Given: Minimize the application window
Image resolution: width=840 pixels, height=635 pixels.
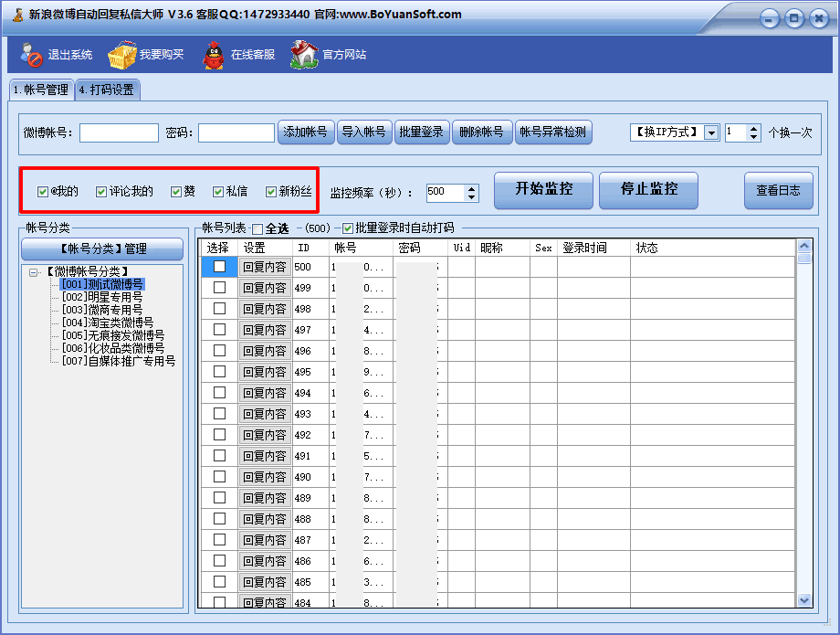Looking at the screenshot, I should [x=770, y=19].
